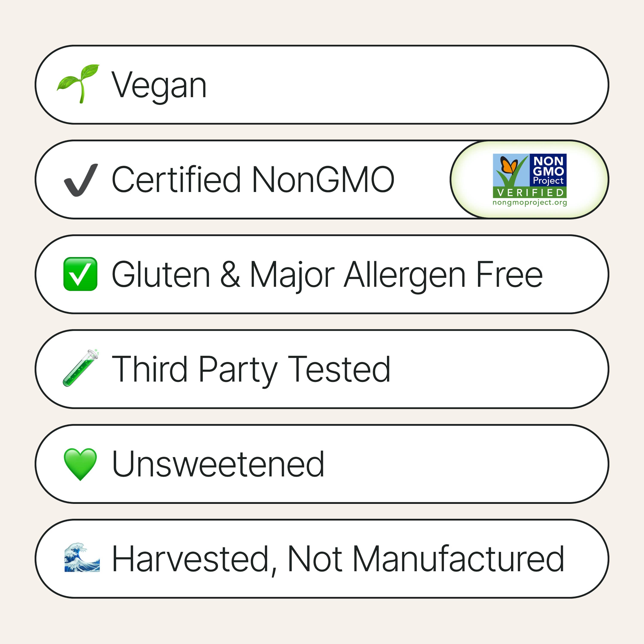Open the nongmoproject.org link
644x644 pixels.
(x=530, y=202)
